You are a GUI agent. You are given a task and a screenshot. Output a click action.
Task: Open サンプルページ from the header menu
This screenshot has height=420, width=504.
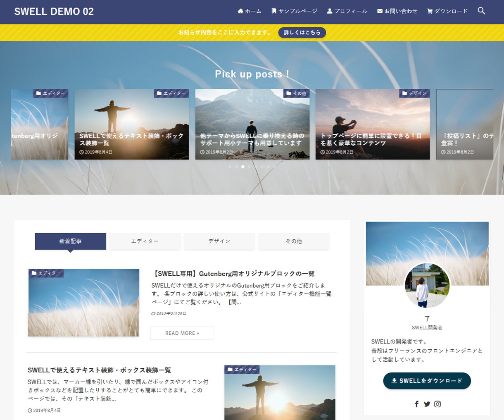coord(294,11)
